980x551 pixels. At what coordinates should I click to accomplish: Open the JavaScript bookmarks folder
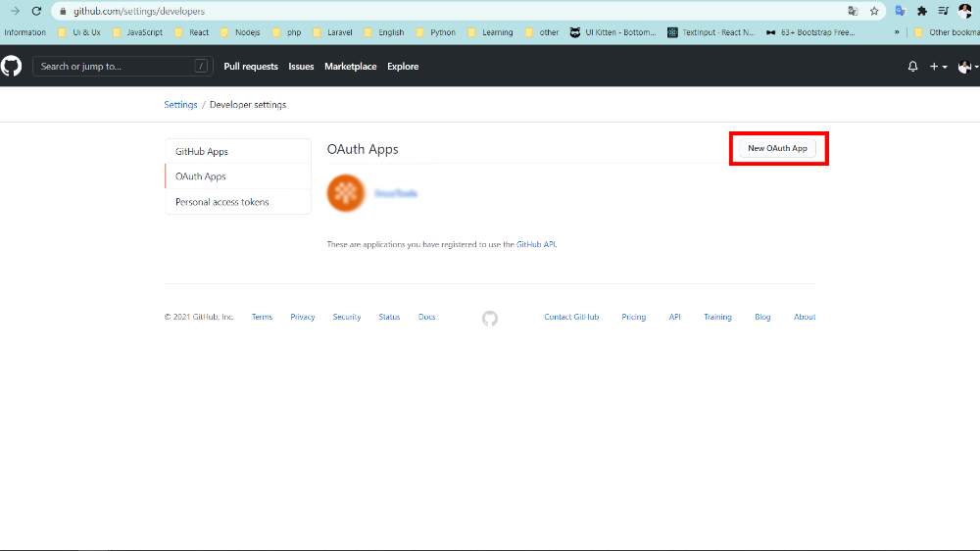(x=137, y=32)
